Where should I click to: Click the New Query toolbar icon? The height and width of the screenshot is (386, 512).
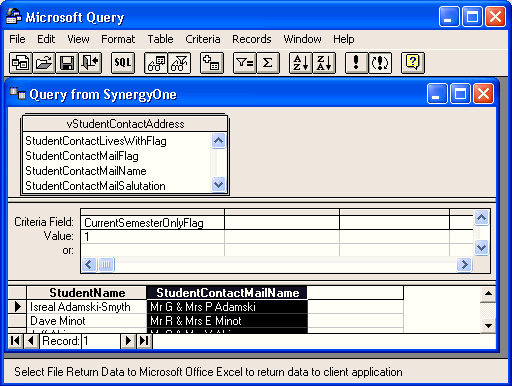(21, 63)
